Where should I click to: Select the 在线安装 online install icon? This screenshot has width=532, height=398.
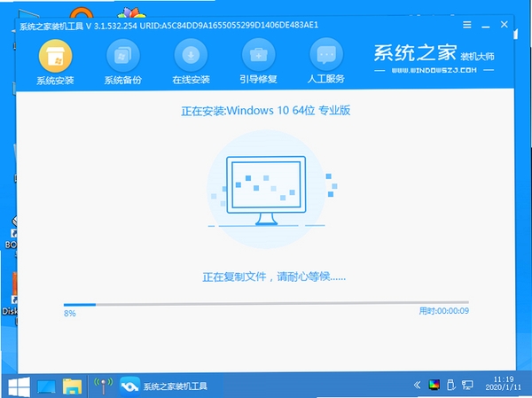pos(191,56)
